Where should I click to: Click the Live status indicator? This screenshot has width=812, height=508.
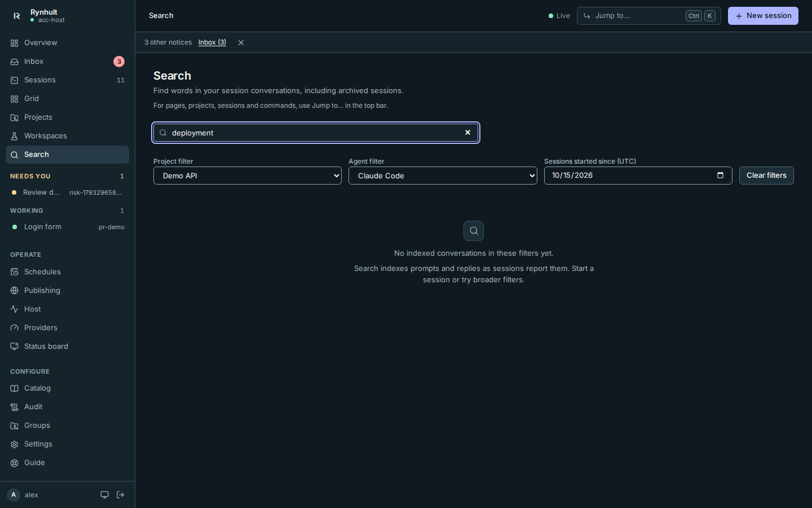tap(559, 16)
